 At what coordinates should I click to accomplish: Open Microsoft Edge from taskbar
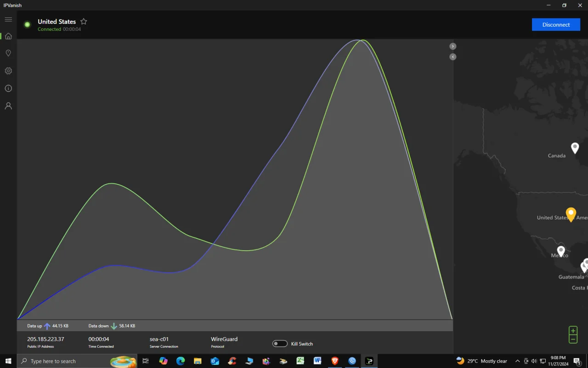pyautogui.click(x=180, y=361)
